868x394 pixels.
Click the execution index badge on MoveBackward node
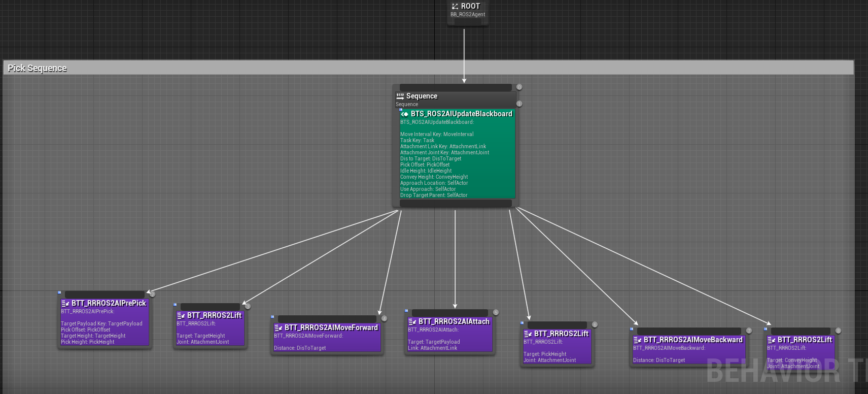click(x=749, y=331)
